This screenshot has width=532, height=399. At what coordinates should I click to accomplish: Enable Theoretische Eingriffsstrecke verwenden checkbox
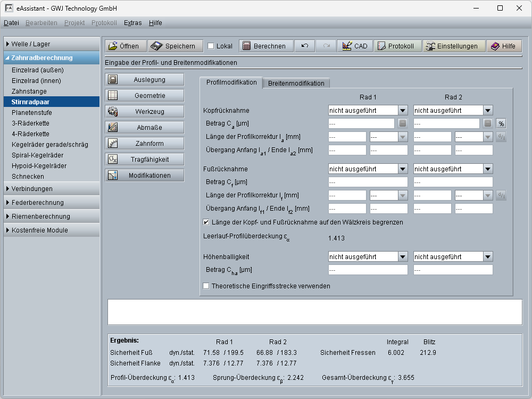206,286
